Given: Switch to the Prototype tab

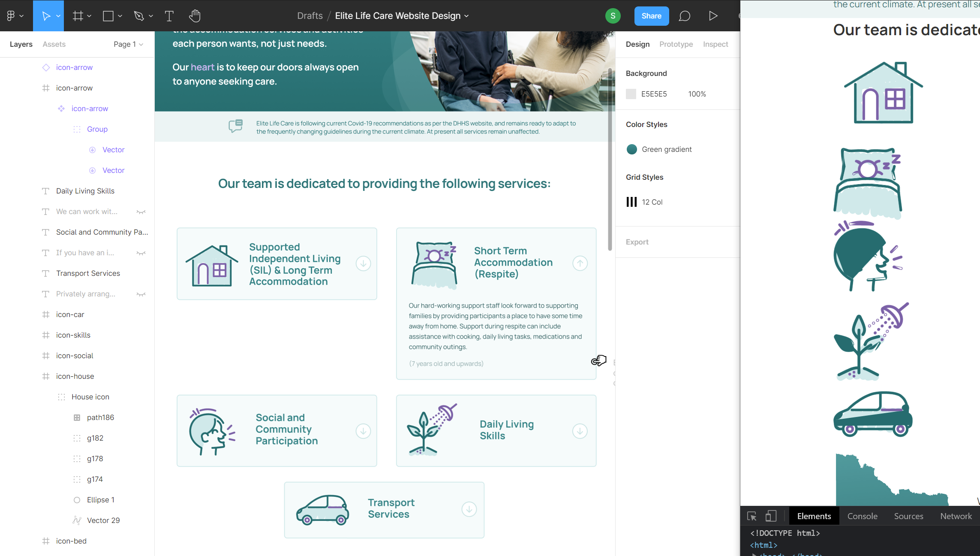Looking at the screenshot, I should (676, 44).
